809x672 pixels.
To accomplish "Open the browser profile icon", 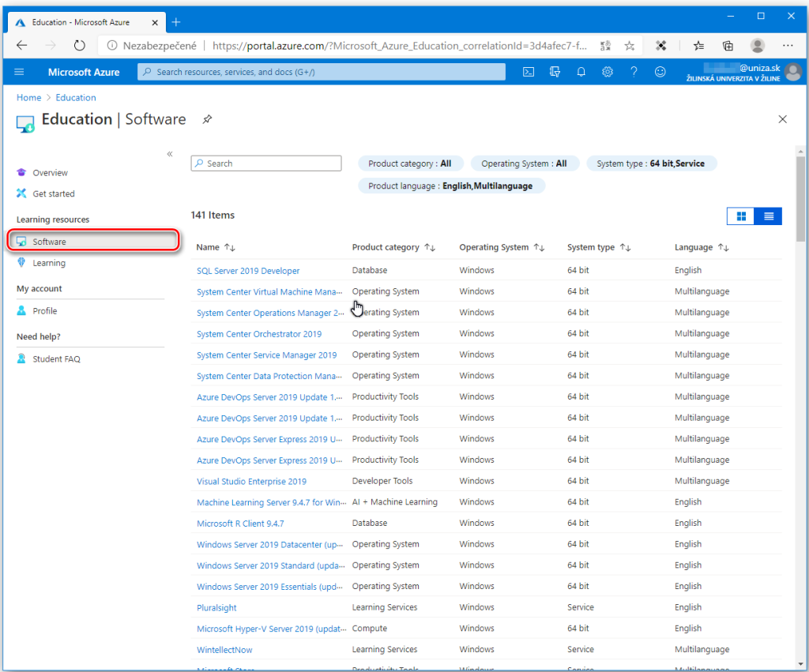I will 758,45.
